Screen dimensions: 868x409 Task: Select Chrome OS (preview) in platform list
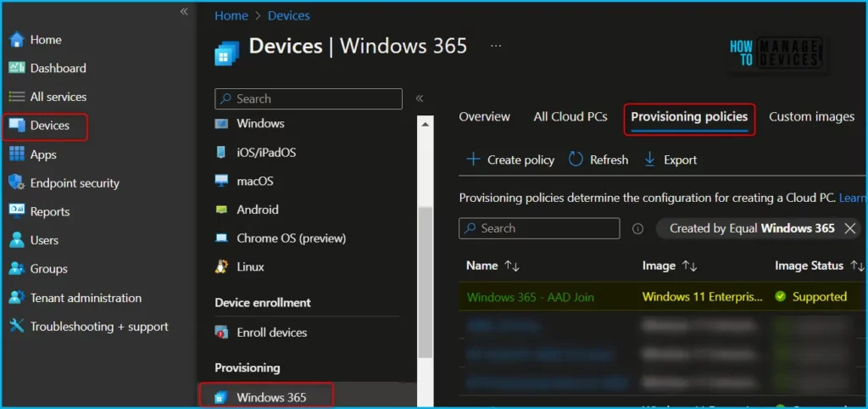(292, 238)
